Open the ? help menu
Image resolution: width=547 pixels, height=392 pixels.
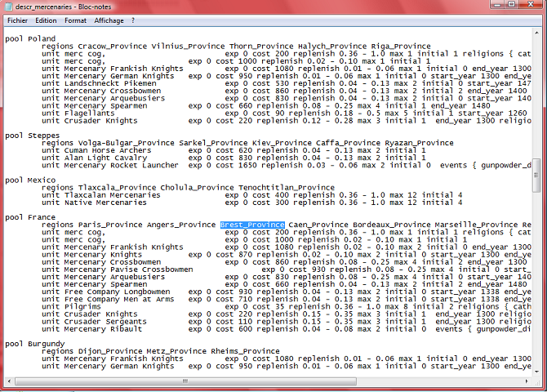click(x=133, y=20)
